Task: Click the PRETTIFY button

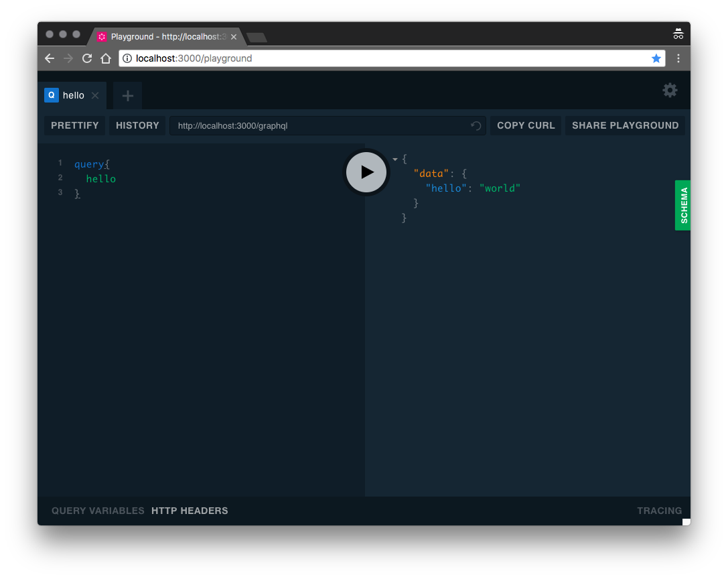Action: click(75, 125)
